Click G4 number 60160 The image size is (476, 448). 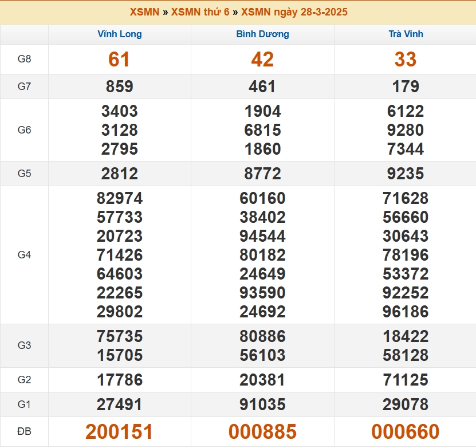click(x=262, y=198)
